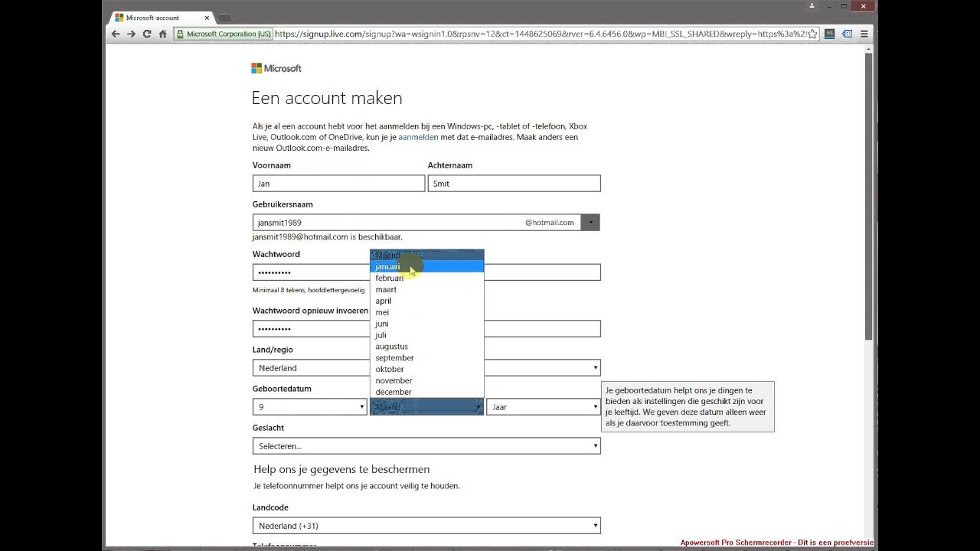
Task: Select september in month list
Action: pos(426,357)
